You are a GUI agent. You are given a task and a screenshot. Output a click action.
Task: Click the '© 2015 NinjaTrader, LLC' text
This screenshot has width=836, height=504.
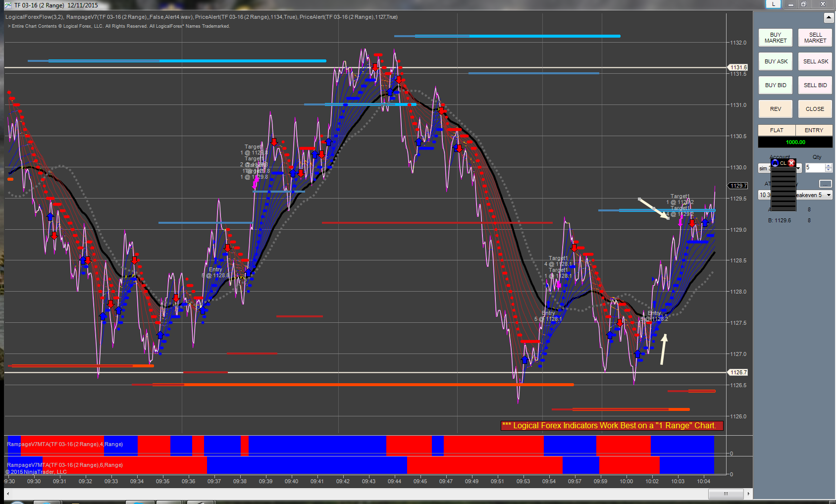pyautogui.click(x=36, y=472)
